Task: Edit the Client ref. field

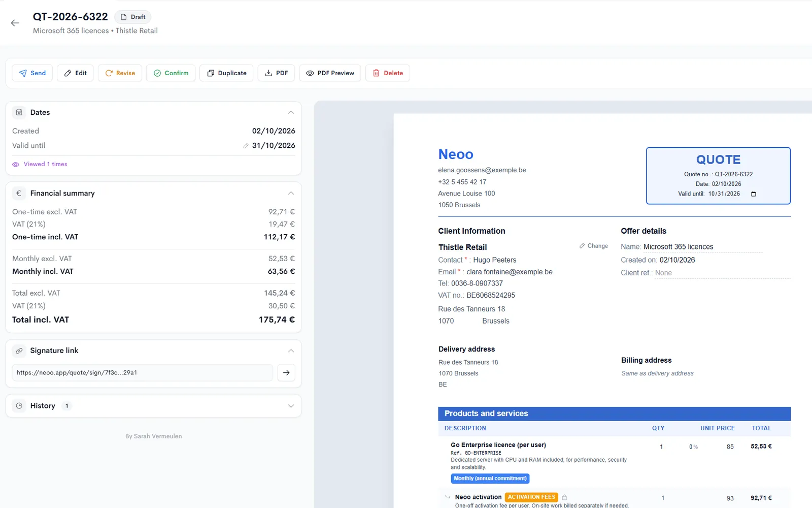Action: (x=722, y=273)
